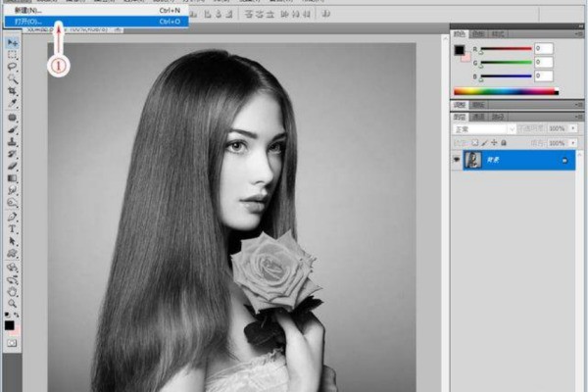The height and width of the screenshot is (392, 588).
Task: Select the Lasso tool
Action: [x=13, y=67]
